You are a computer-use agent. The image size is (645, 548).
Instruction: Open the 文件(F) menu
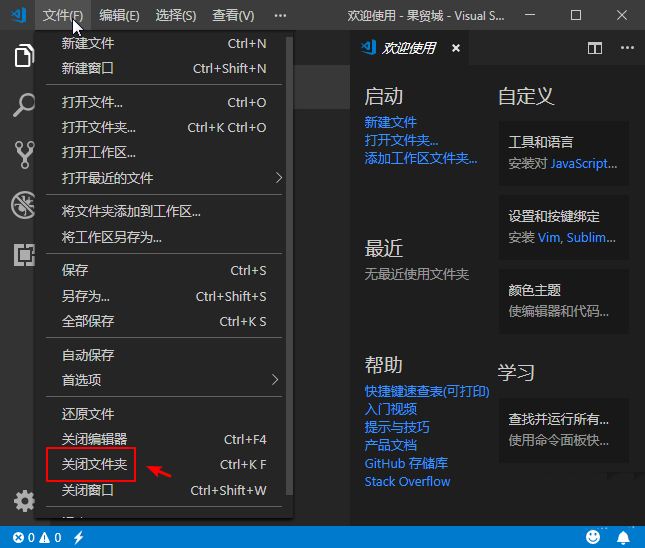click(63, 16)
